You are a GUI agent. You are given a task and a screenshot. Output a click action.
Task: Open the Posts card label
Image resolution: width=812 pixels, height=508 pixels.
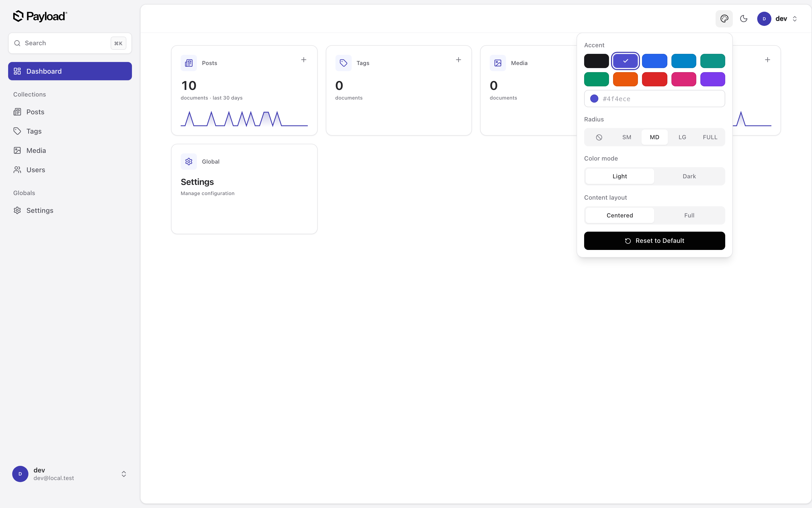(x=209, y=63)
